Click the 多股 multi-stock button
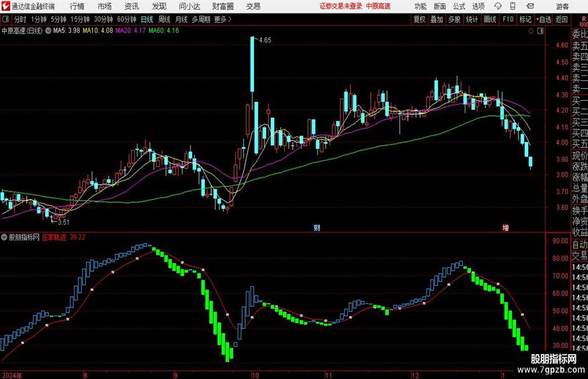Viewport: 588px width, 379px height. tap(454, 19)
